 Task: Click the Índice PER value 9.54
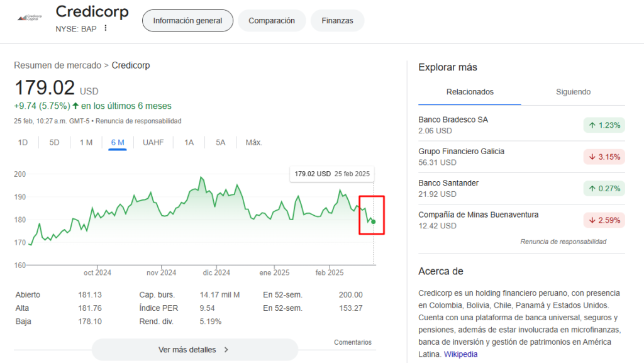pyautogui.click(x=208, y=308)
